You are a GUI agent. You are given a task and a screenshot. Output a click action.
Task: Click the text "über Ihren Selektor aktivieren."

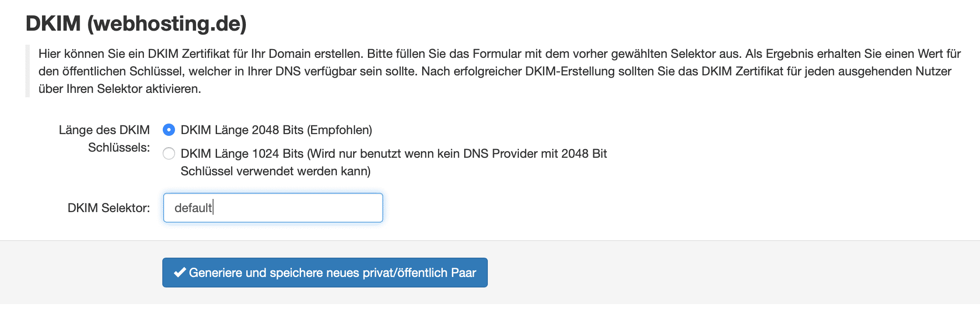(119, 89)
